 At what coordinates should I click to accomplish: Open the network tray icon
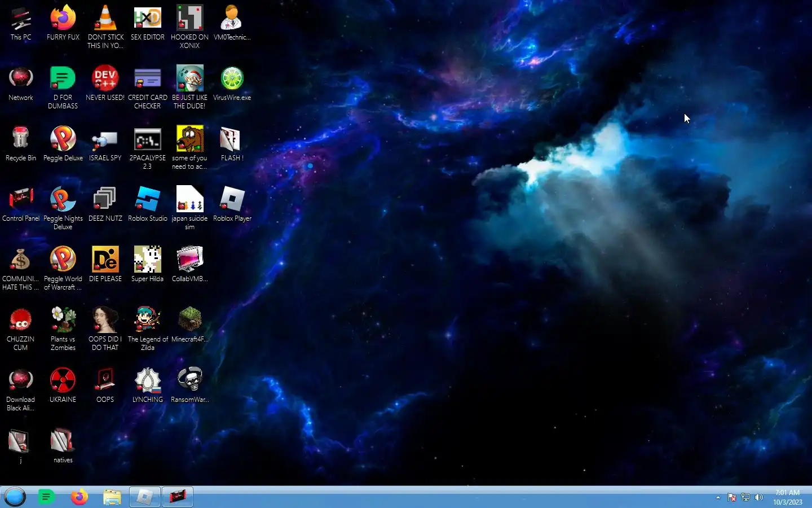745,497
